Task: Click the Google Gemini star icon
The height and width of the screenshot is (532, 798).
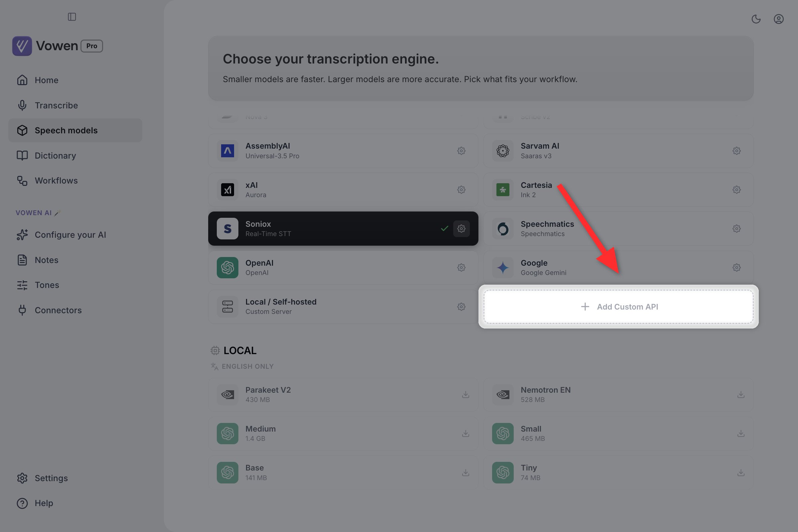Action: (x=502, y=268)
